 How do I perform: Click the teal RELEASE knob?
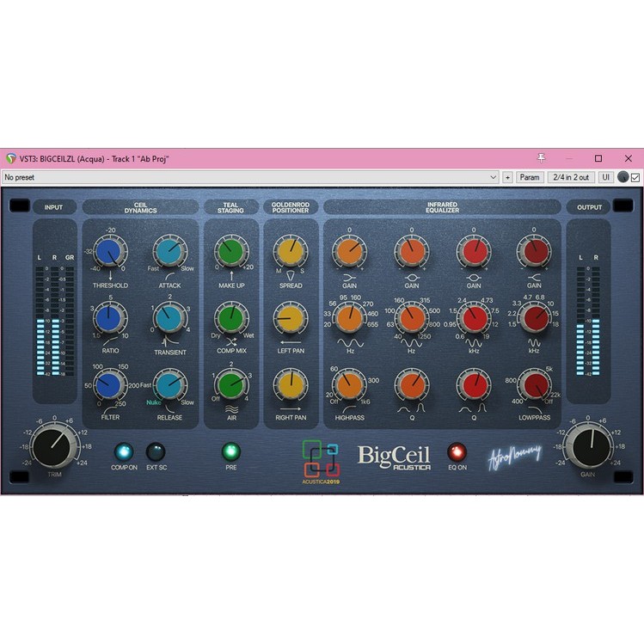(x=169, y=385)
